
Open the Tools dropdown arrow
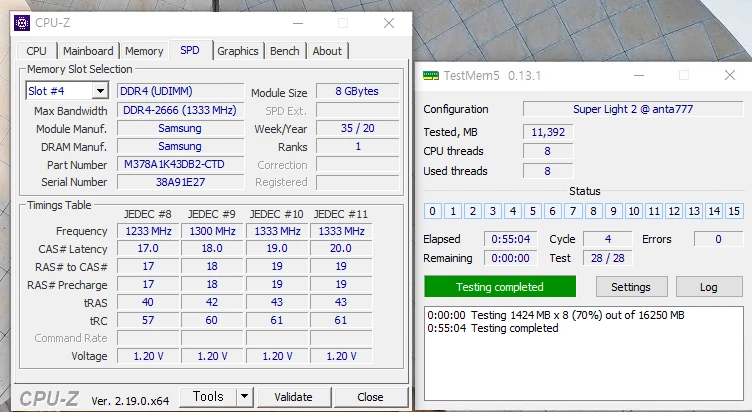(245, 397)
